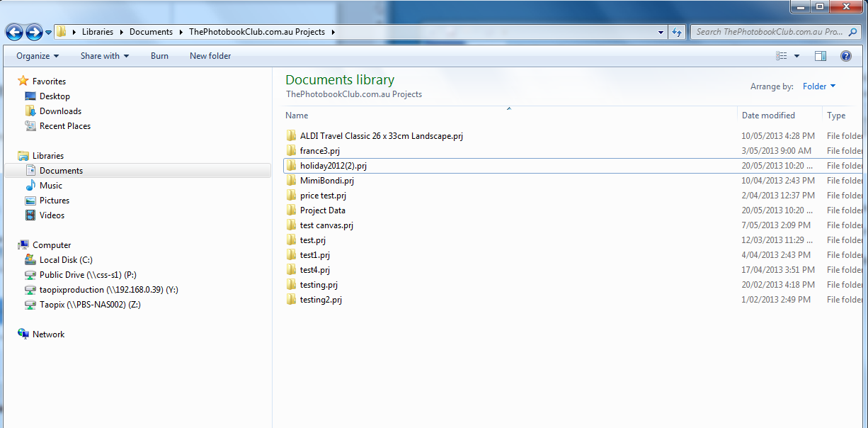
Task: Open the Arrange by Folder dropdown
Action: [x=819, y=86]
